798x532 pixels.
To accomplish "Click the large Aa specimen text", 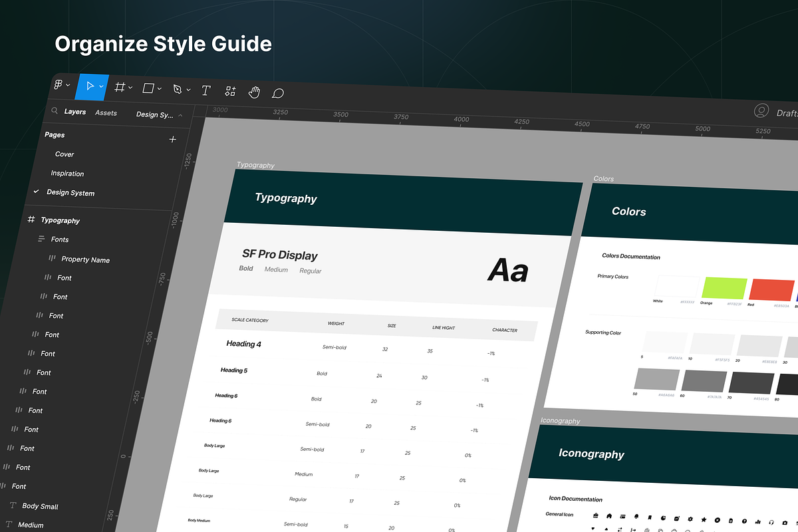I will coord(508,271).
